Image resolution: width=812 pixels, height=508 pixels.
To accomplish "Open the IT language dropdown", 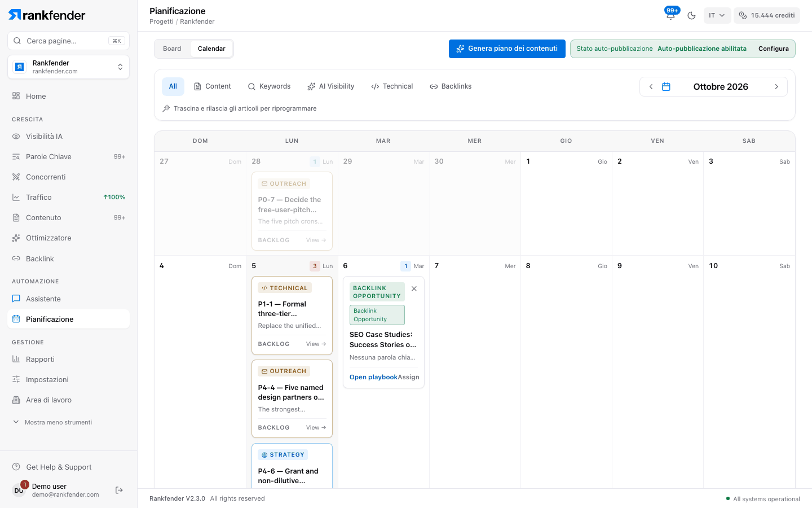I will click(x=717, y=15).
